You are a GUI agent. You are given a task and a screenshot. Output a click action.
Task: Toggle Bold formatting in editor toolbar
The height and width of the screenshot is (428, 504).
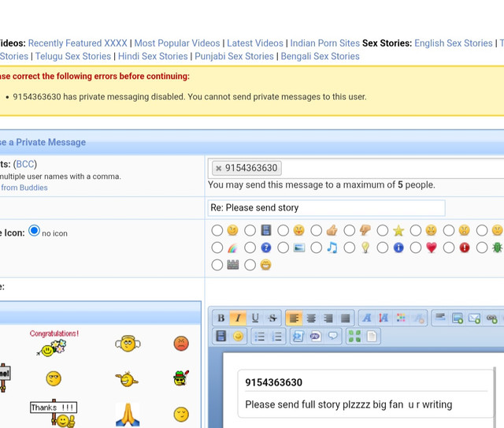221,318
